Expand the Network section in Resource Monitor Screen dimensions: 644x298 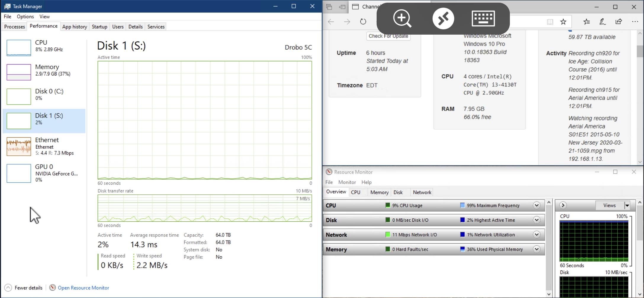(537, 235)
